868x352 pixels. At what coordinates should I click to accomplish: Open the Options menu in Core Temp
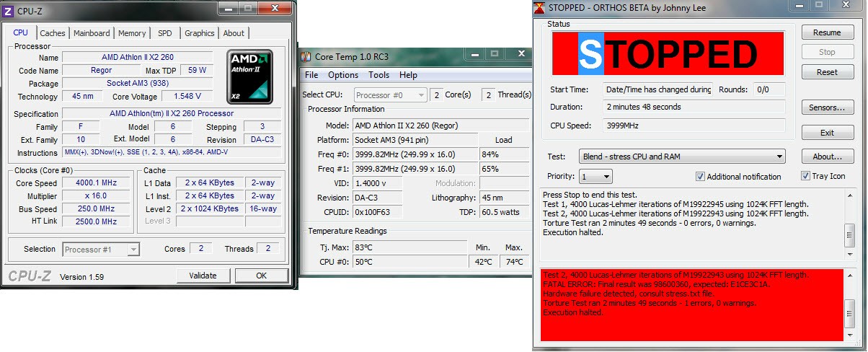tap(343, 75)
